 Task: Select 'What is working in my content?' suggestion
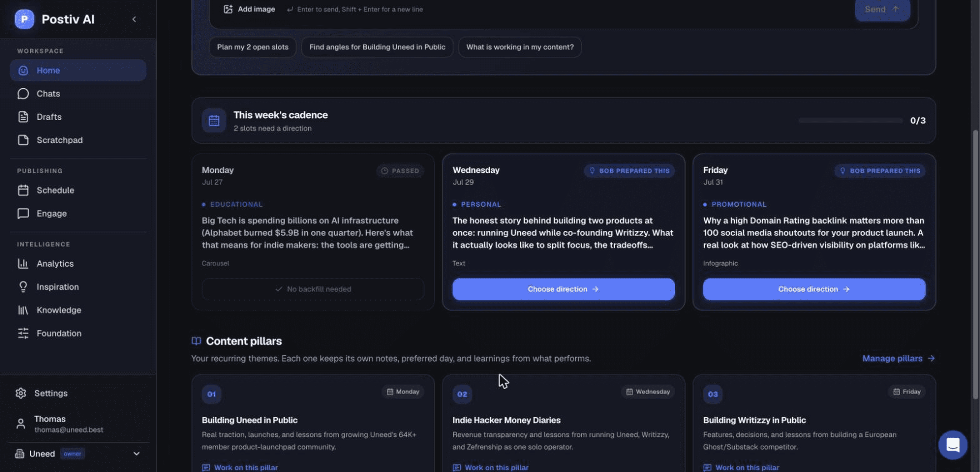pos(520,47)
